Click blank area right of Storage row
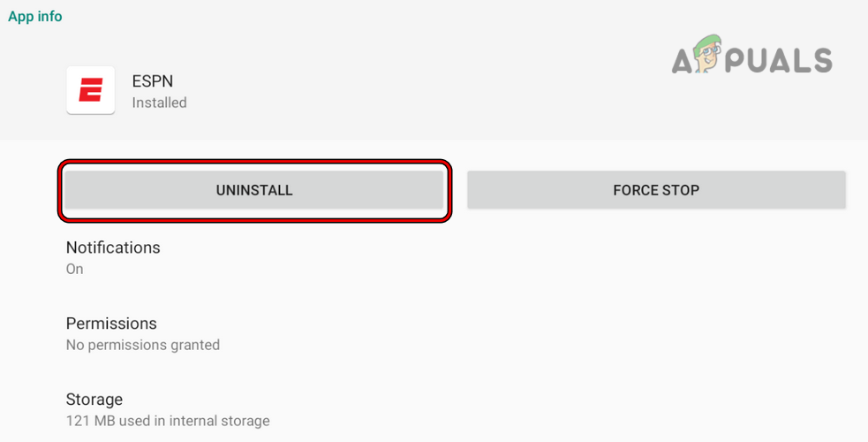 pyautogui.click(x=530, y=409)
